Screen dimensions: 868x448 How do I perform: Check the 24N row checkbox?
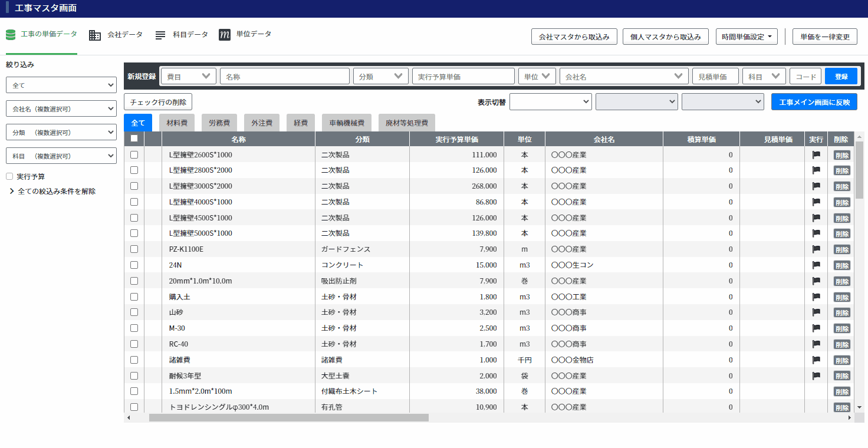tap(134, 265)
